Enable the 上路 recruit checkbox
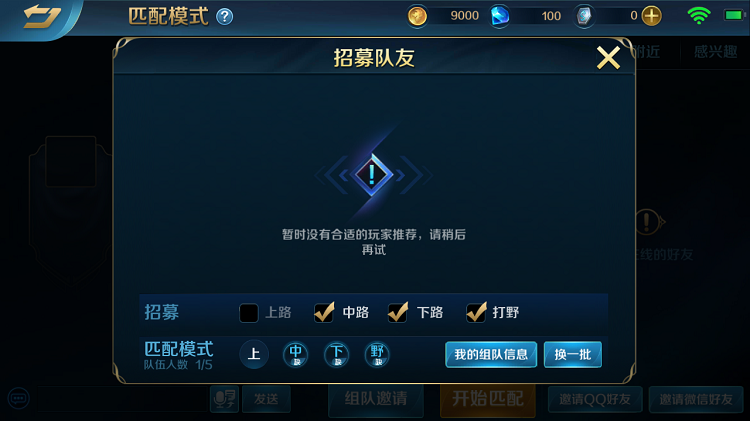 tap(249, 313)
